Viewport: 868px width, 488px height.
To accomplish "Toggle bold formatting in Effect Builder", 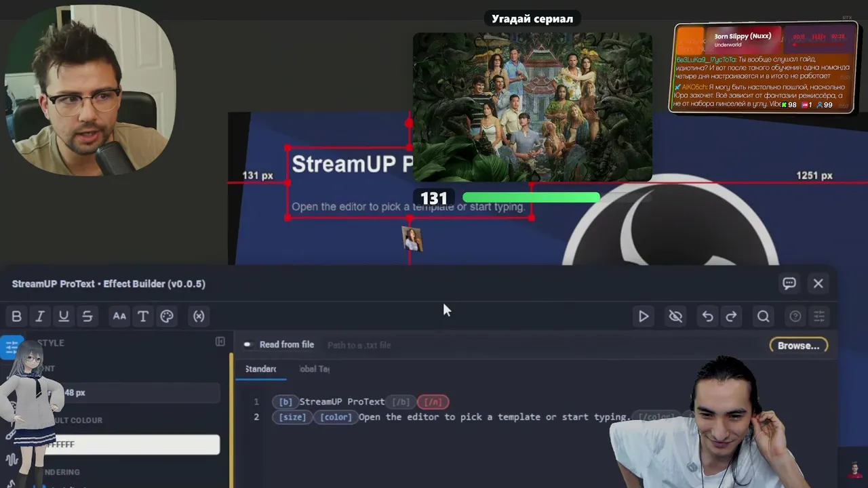I will [16, 316].
